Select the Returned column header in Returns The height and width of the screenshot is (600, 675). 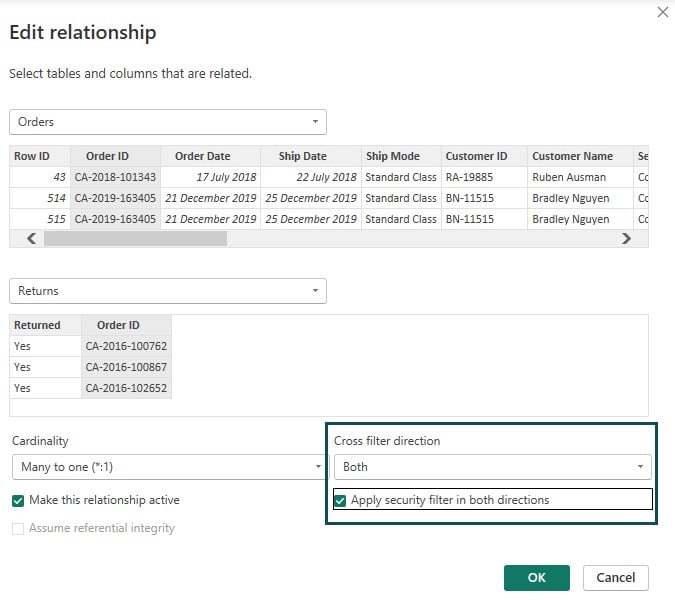coord(45,325)
